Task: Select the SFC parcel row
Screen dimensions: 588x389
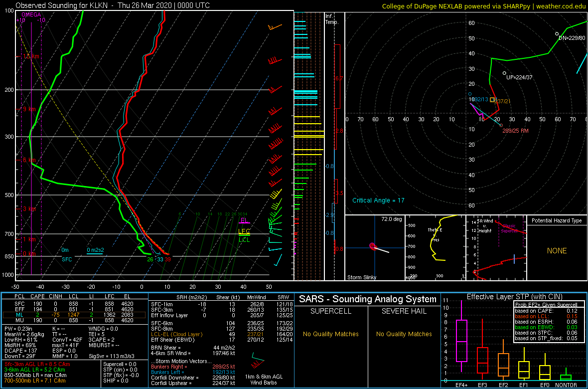Action: tap(75, 303)
